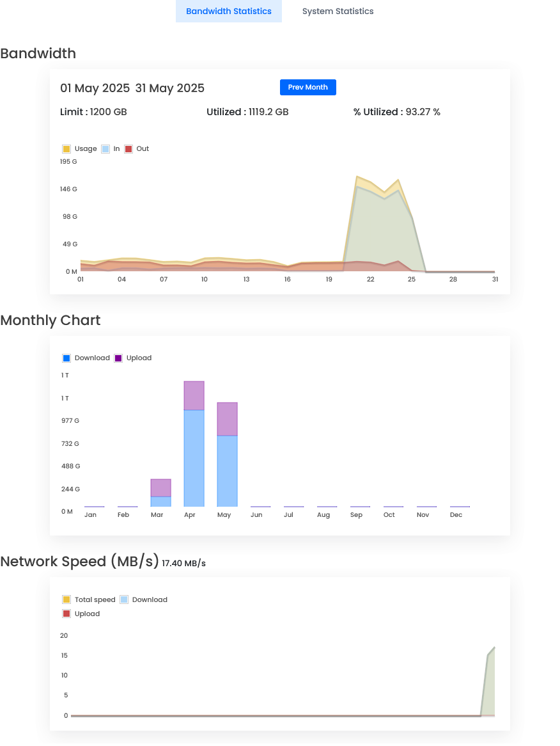Click the bandwidth peak near day 21
This screenshot has width=560, height=746.
357,177
